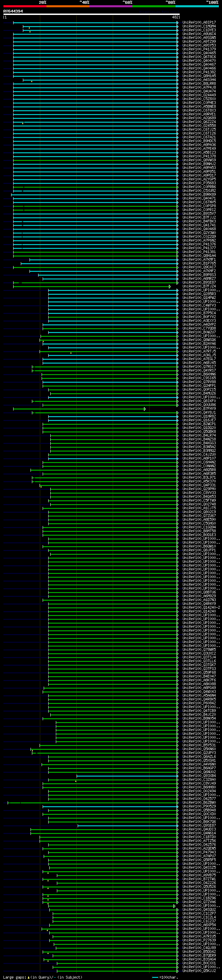Open hit UniRef100_Q40465
The image size is (222, 980).
tap(199, 53)
